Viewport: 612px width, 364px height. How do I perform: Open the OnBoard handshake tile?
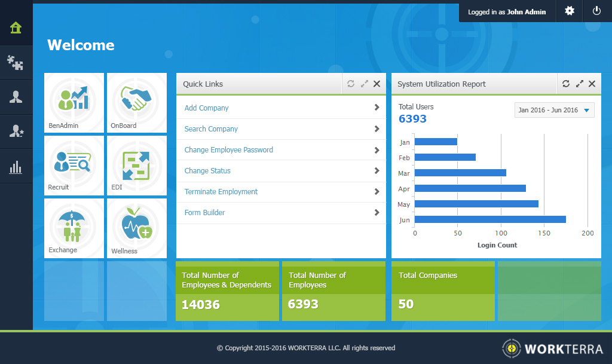point(136,102)
